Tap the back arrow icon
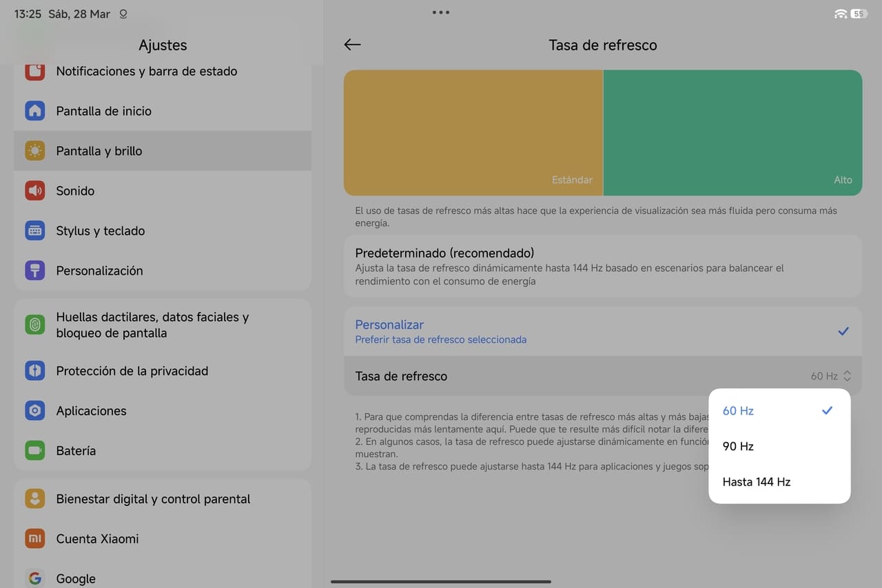 [352, 45]
